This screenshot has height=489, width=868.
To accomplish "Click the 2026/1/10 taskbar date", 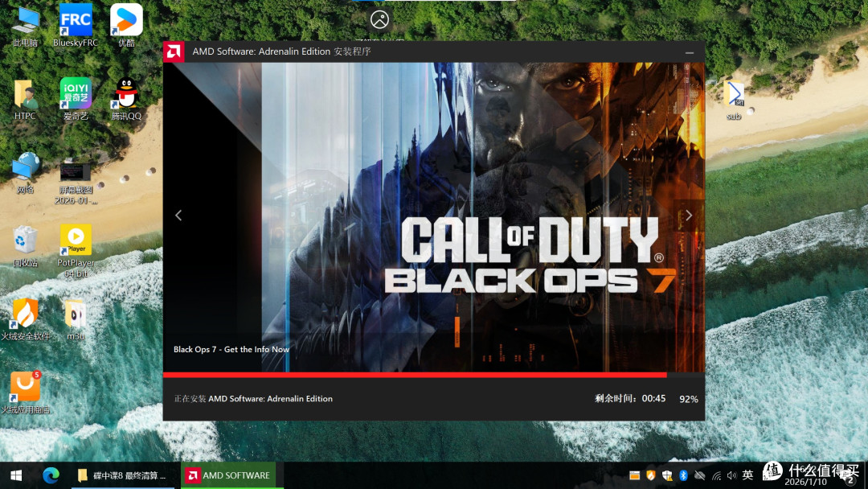I will click(805, 482).
